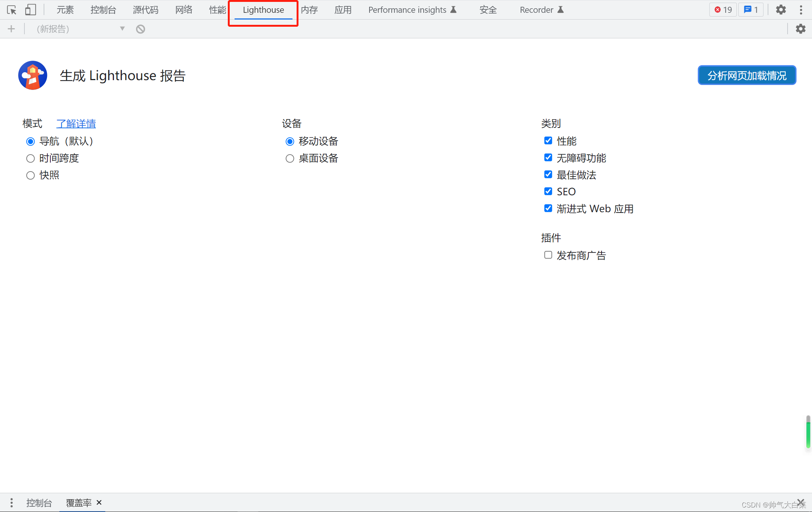Image resolution: width=812 pixels, height=512 pixels.
Task: Switch to the 性能 (Performance) tab
Action: [216, 9]
